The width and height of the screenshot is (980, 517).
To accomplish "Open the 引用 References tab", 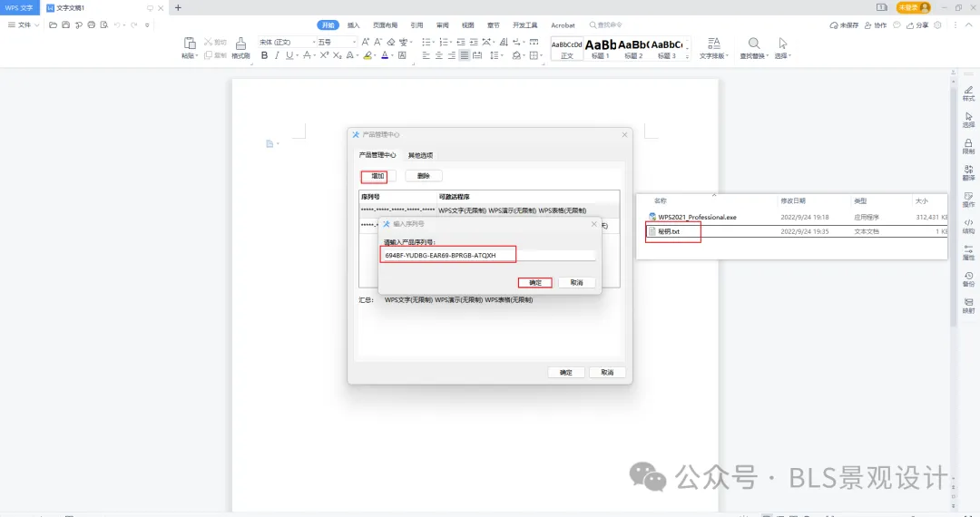I will point(416,25).
